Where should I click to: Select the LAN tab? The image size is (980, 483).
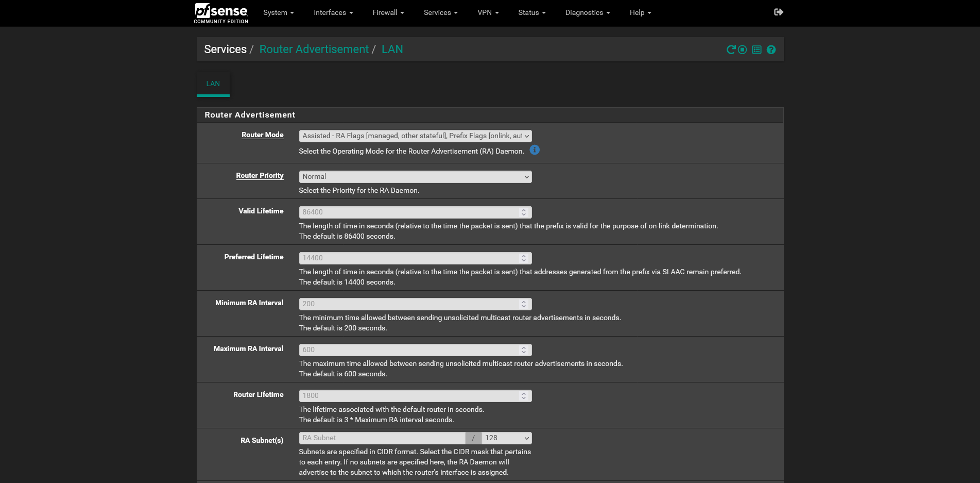point(213,84)
